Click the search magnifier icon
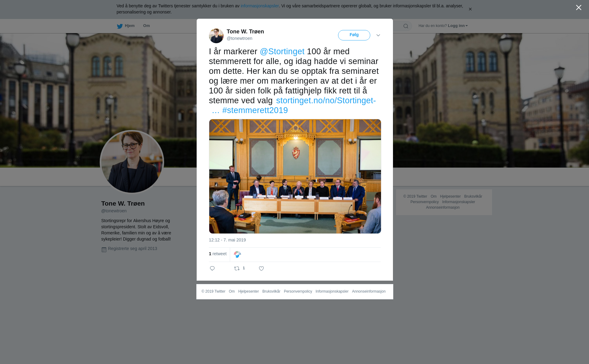The height and width of the screenshot is (364, 589). point(406,26)
